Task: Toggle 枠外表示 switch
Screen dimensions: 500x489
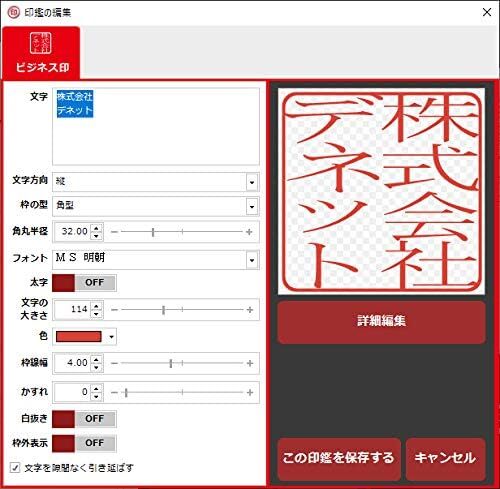Action: click(x=84, y=444)
